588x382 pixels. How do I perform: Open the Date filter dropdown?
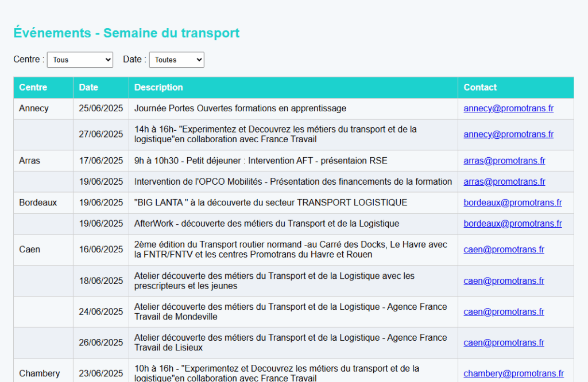(x=177, y=60)
